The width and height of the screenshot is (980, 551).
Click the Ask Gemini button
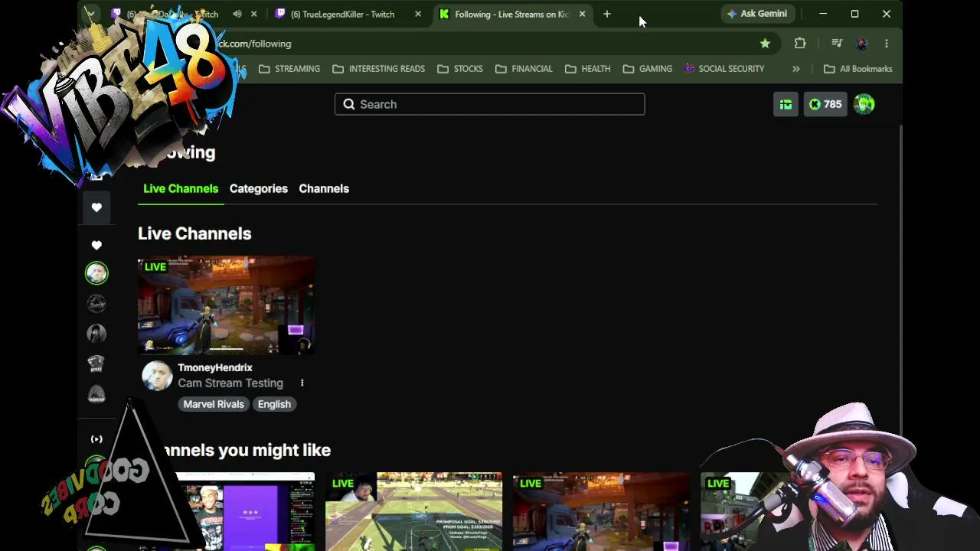coord(756,14)
